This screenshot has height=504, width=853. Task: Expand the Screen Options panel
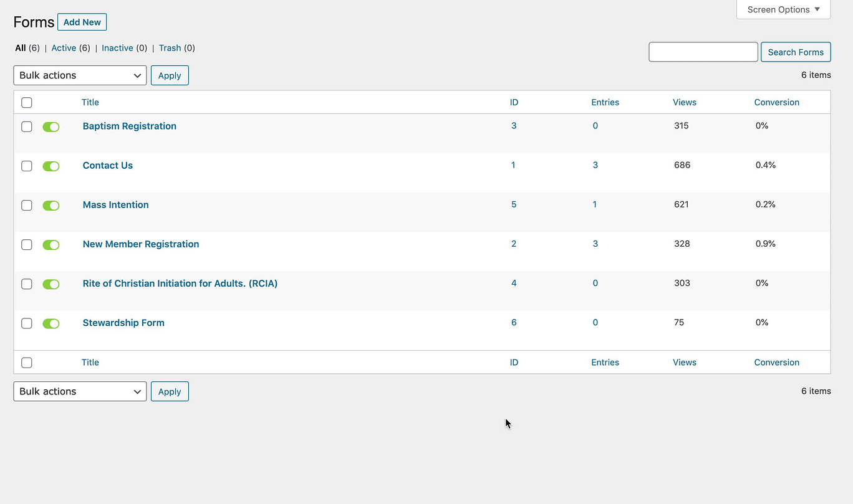(783, 9)
